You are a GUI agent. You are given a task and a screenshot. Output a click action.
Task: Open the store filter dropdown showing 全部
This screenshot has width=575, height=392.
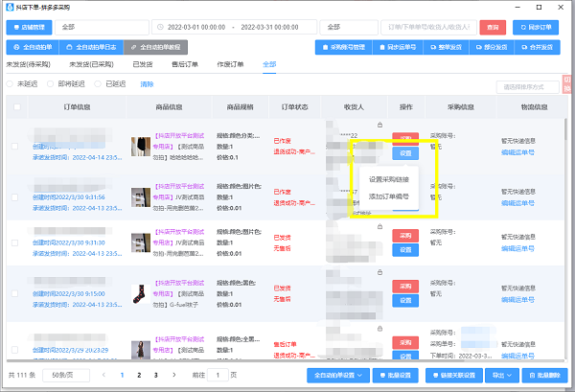(102, 27)
